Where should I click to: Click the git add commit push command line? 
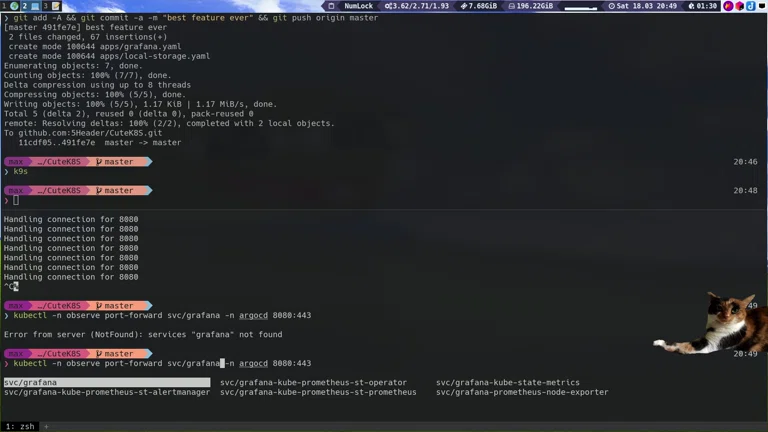[x=195, y=18]
